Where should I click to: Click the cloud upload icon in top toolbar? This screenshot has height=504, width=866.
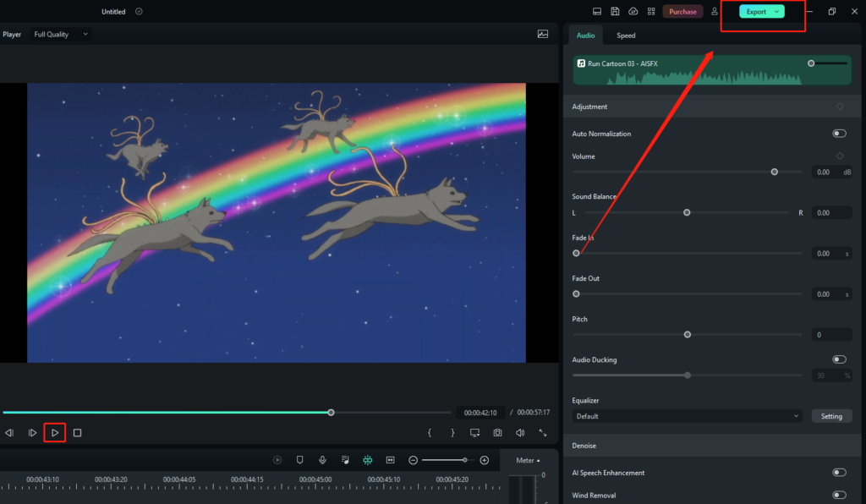point(633,11)
